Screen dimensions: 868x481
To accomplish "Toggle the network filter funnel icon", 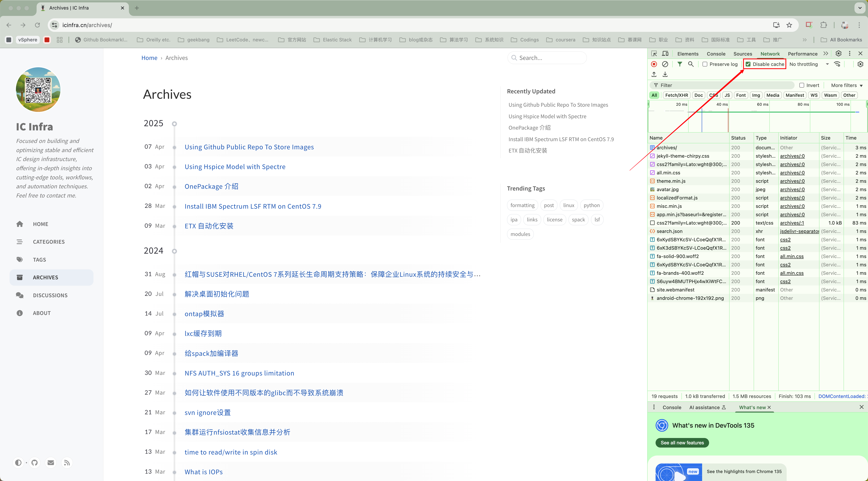I will tap(680, 64).
